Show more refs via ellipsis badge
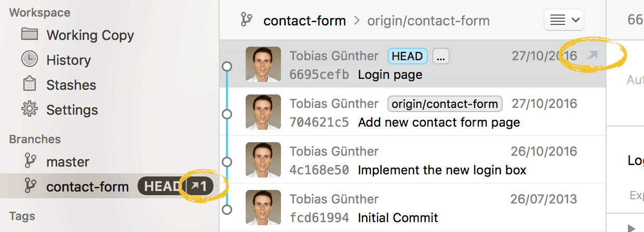The width and height of the screenshot is (644, 232). point(440,57)
